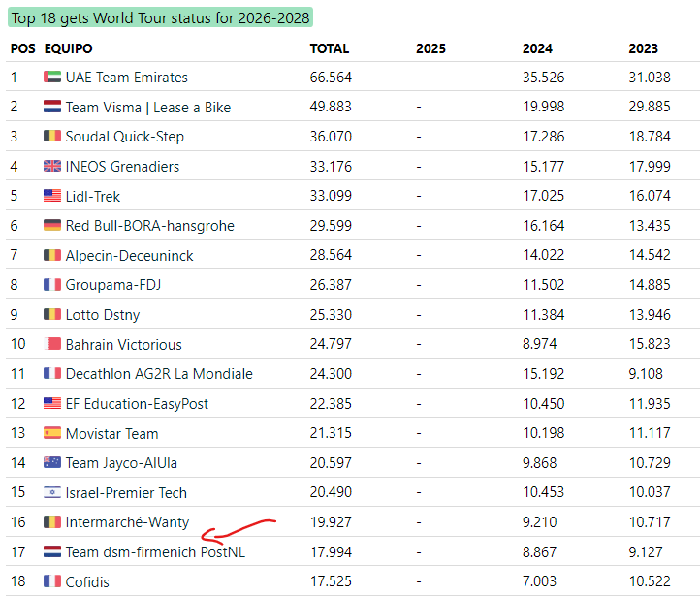Screen dimensions: 700x596
Task: Select the Bahrain Victorious team name
Action: point(124,344)
